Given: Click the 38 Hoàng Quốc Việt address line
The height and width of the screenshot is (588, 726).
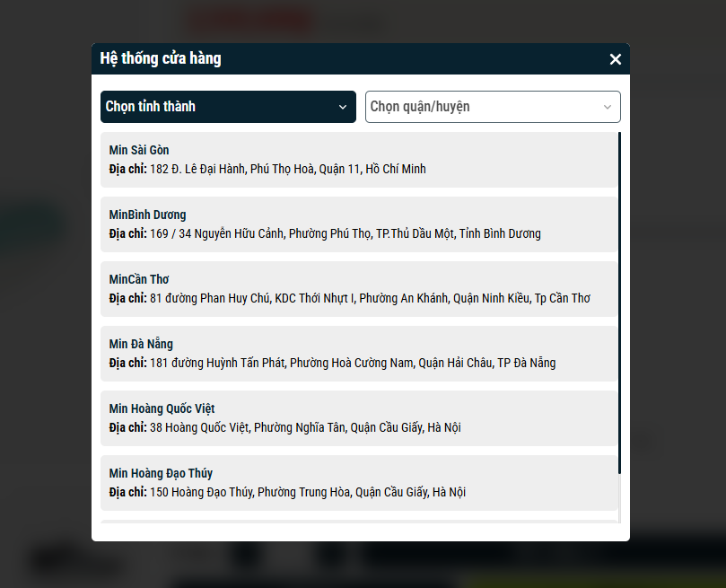Looking at the screenshot, I should pos(305,427).
